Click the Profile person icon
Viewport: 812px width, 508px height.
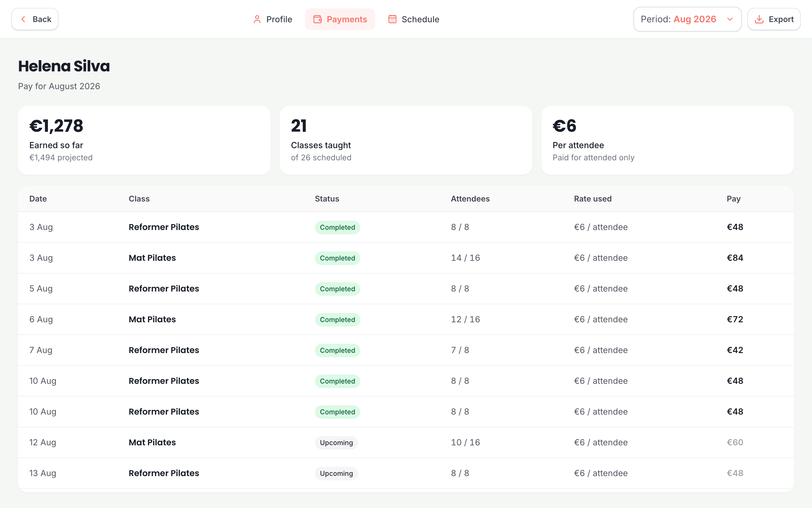coord(257,19)
